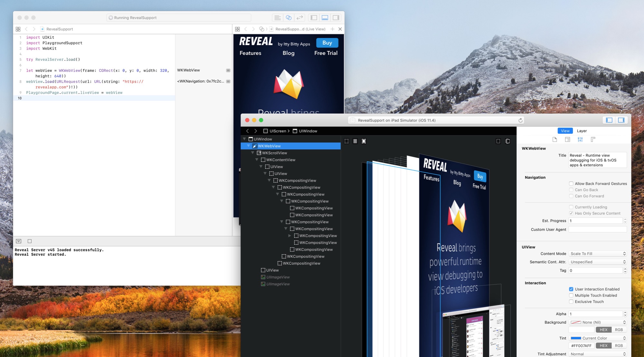Toggle Has Only Secure Content checkbox
The height and width of the screenshot is (357, 644).
571,213
